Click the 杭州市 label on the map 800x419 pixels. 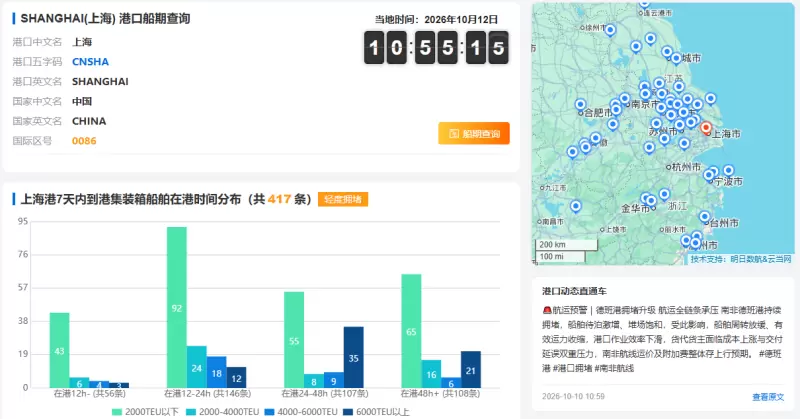tap(687, 167)
